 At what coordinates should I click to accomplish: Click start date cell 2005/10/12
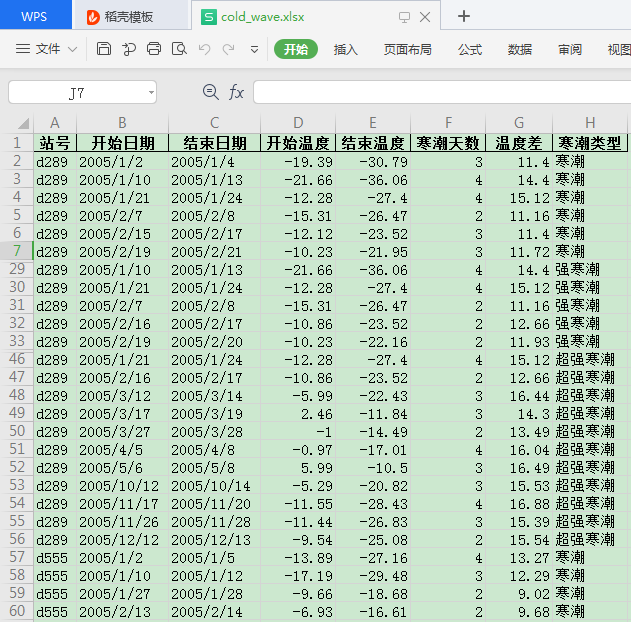coord(122,486)
